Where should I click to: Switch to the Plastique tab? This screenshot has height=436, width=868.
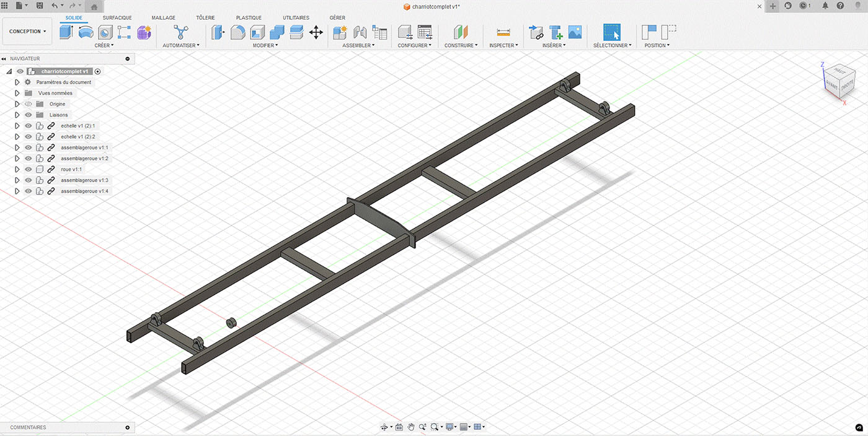click(249, 17)
